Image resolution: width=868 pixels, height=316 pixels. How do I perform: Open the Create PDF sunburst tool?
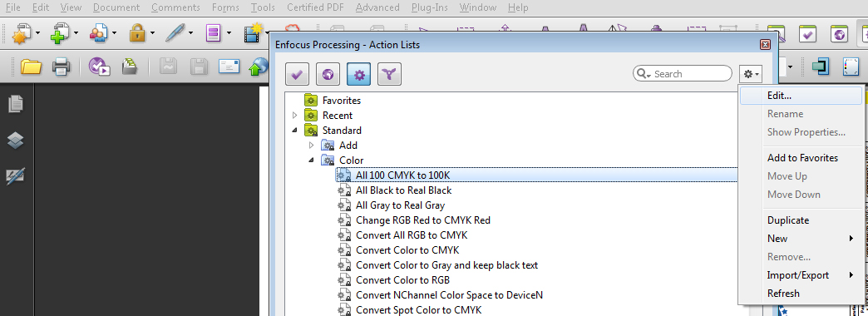click(x=21, y=33)
